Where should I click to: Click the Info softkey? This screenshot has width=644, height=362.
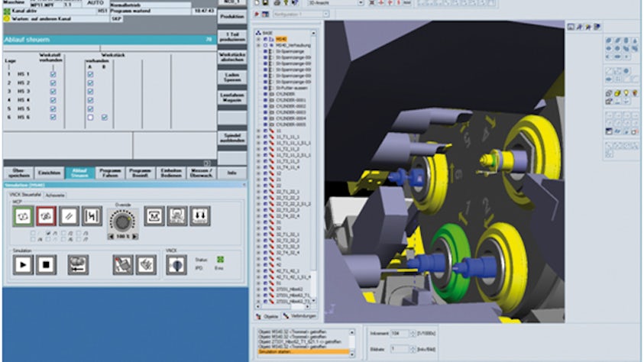click(x=232, y=173)
